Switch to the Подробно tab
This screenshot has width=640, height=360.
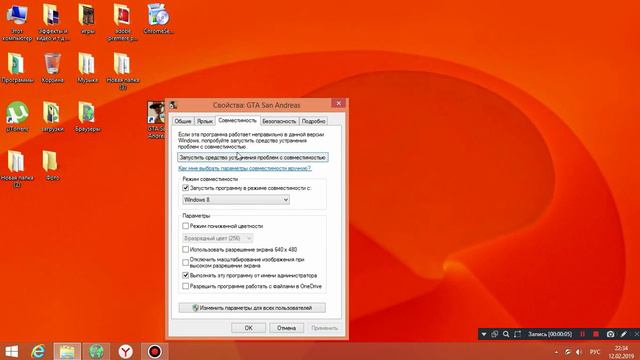coord(313,121)
